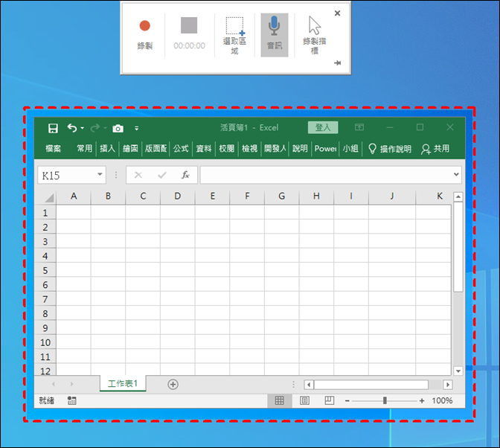Image resolution: width=500 pixels, height=448 pixels.
Task: Add a new sheet with plus button
Action: (x=173, y=384)
